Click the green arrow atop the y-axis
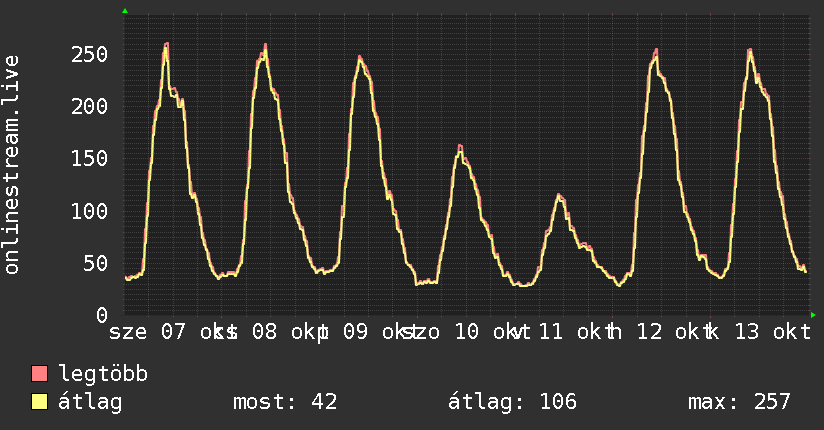 click(x=125, y=11)
